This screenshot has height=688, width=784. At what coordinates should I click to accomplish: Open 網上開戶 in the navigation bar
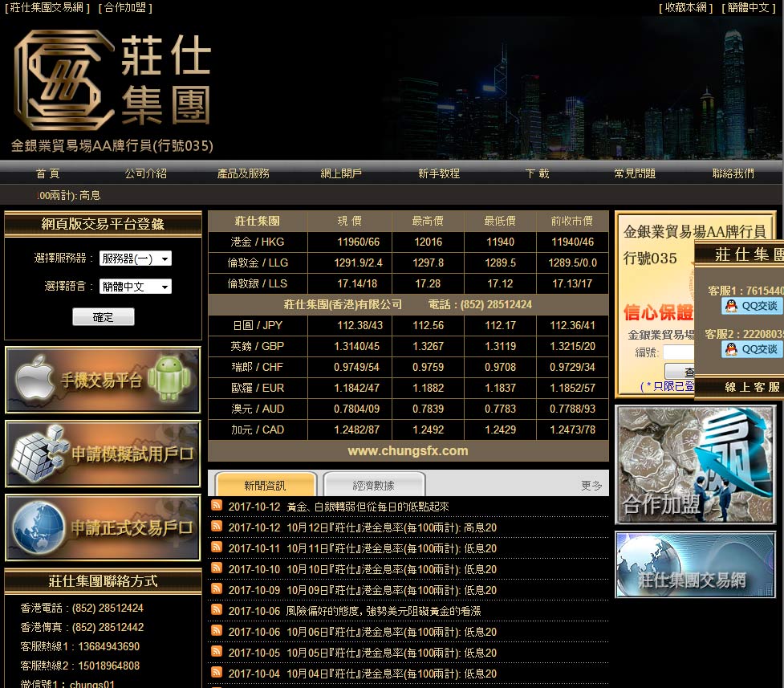[x=341, y=173]
